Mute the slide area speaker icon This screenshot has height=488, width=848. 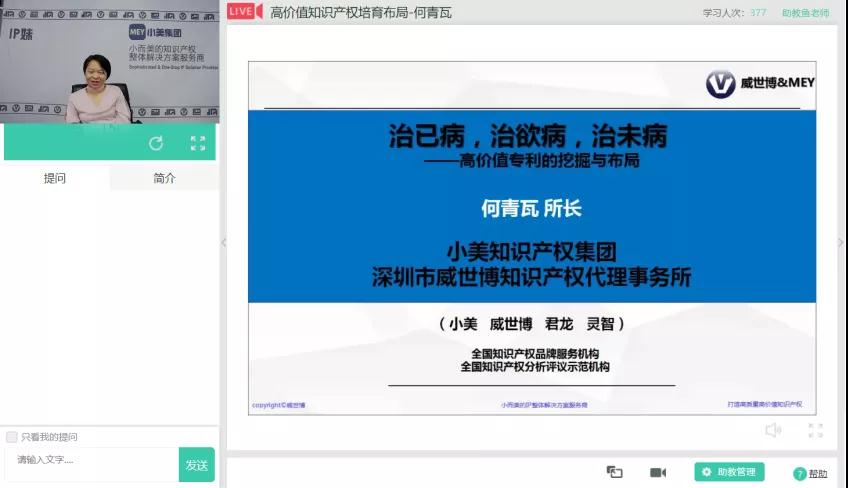(773, 430)
